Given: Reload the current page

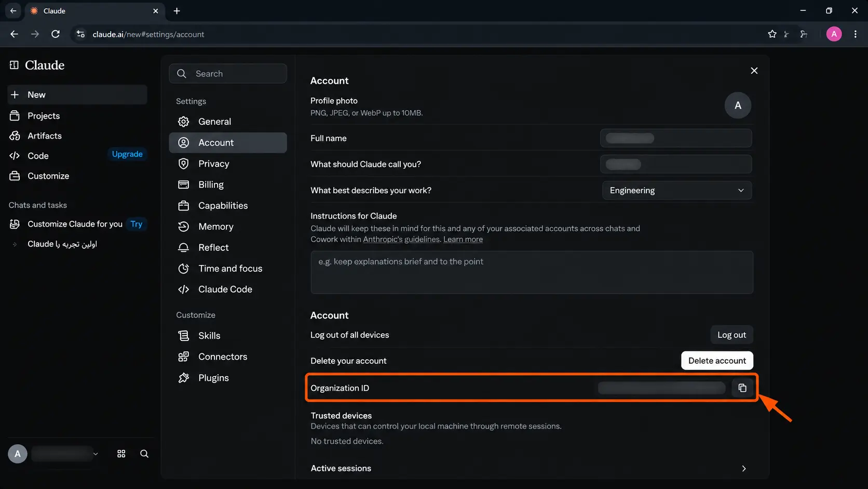Looking at the screenshot, I should click(56, 34).
